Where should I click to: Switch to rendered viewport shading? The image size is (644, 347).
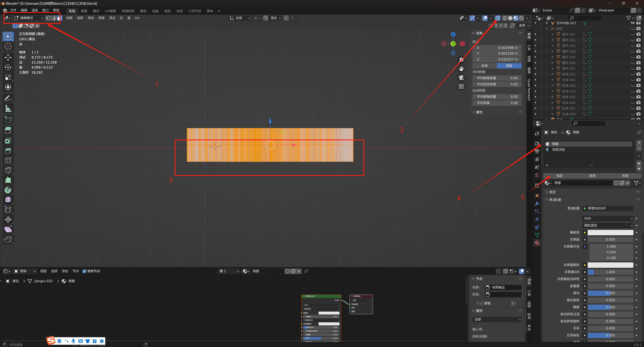(x=521, y=18)
